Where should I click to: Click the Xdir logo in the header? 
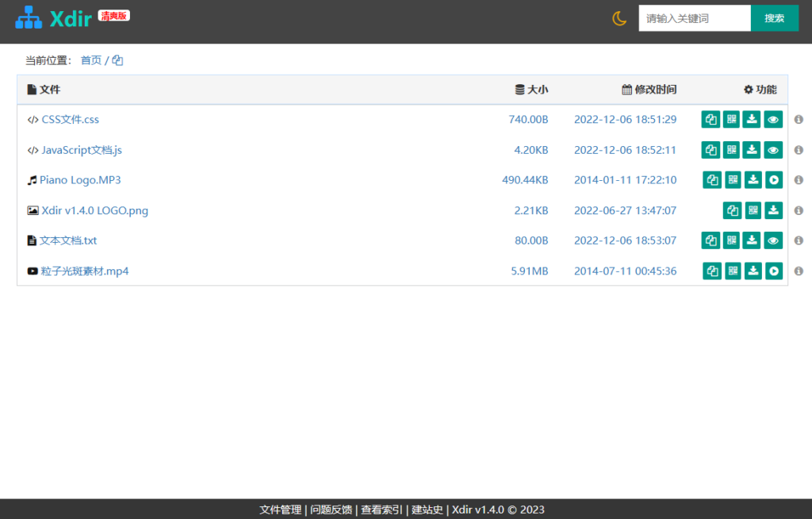(x=54, y=18)
